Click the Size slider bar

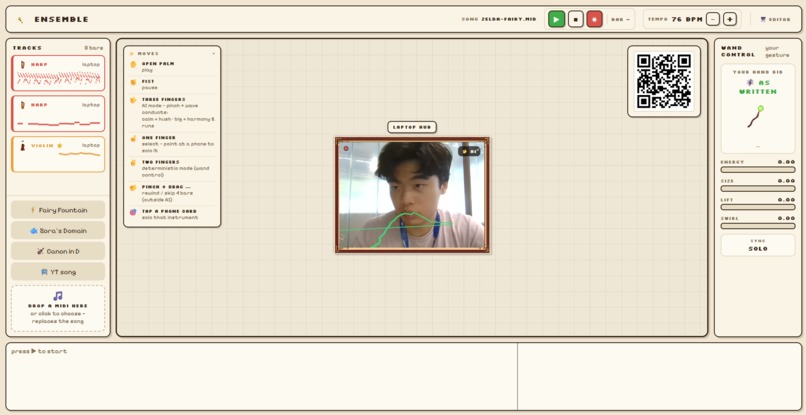tap(758, 189)
